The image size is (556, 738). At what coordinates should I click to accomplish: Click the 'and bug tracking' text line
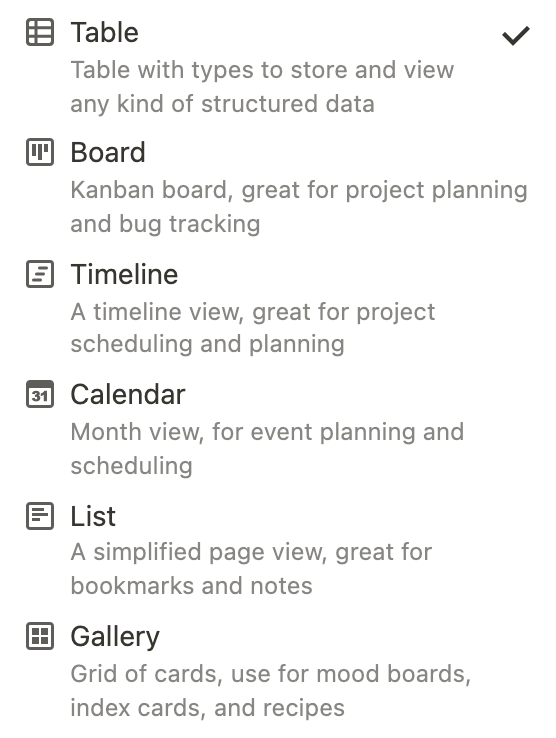pos(165,224)
